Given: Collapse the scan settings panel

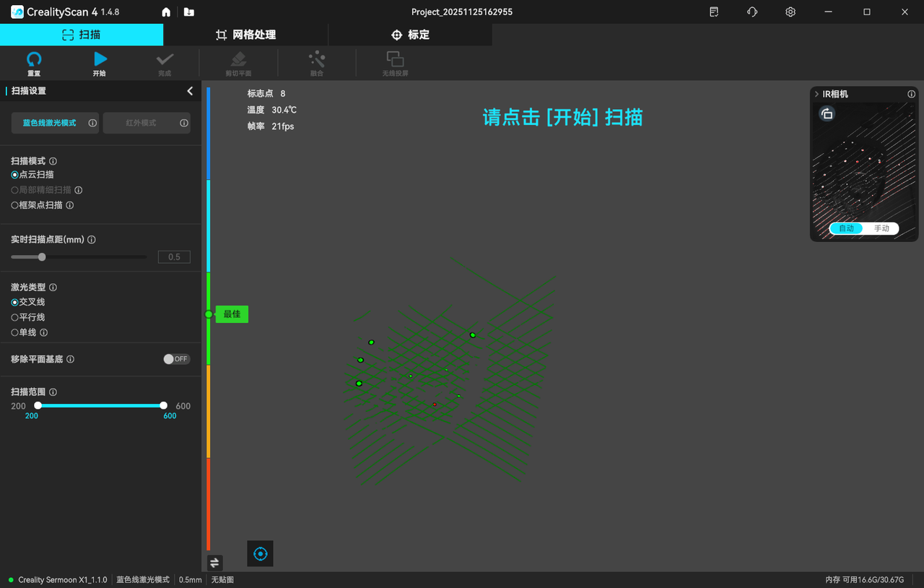Looking at the screenshot, I should pos(190,91).
